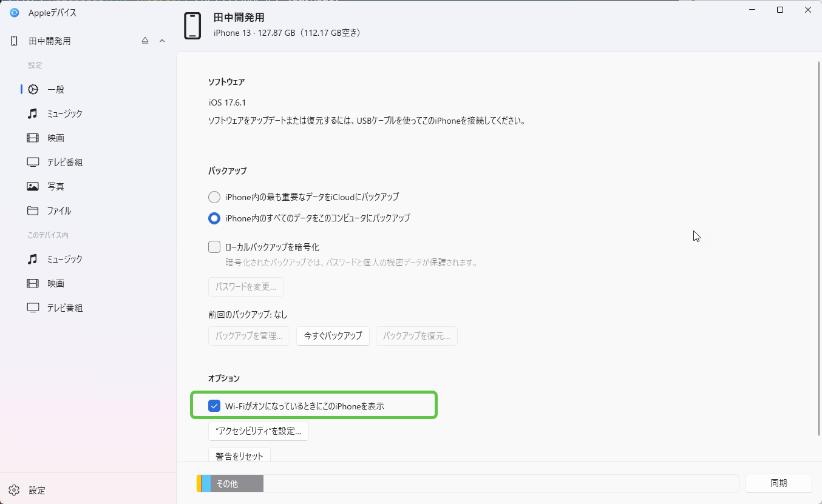Uncheck the Wi-Fi iPhone display checkbox

pyautogui.click(x=214, y=406)
